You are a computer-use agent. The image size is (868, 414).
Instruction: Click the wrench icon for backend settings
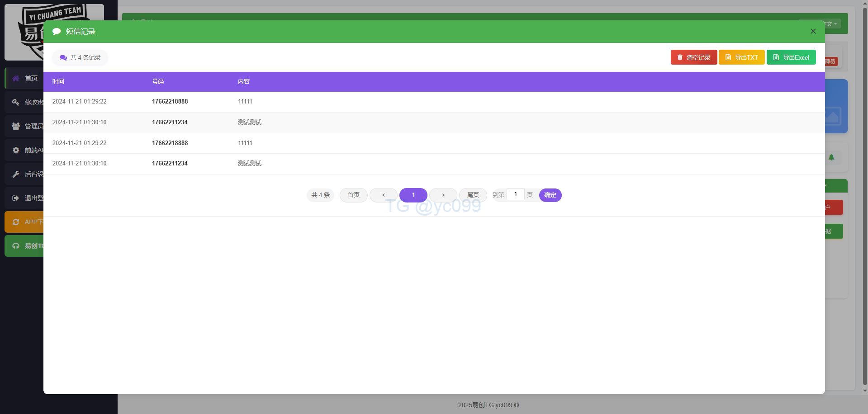[x=16, y=174]
